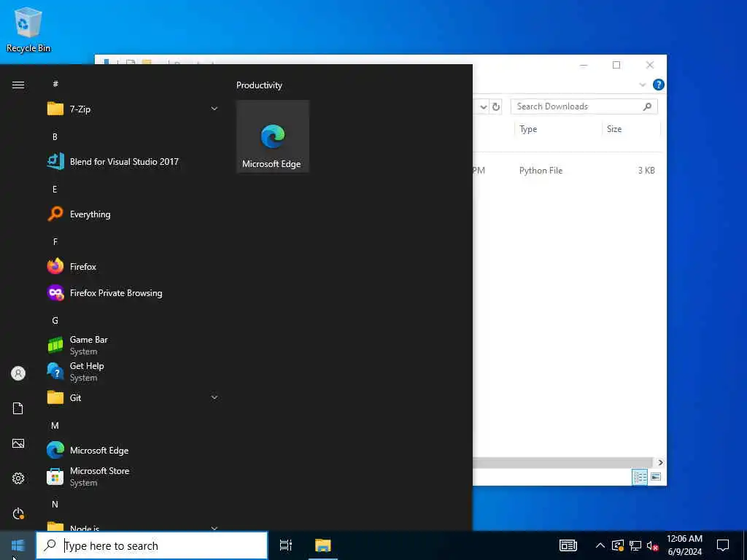Sort by the Size column header
The image size is (747, 560).
(631, 129)
